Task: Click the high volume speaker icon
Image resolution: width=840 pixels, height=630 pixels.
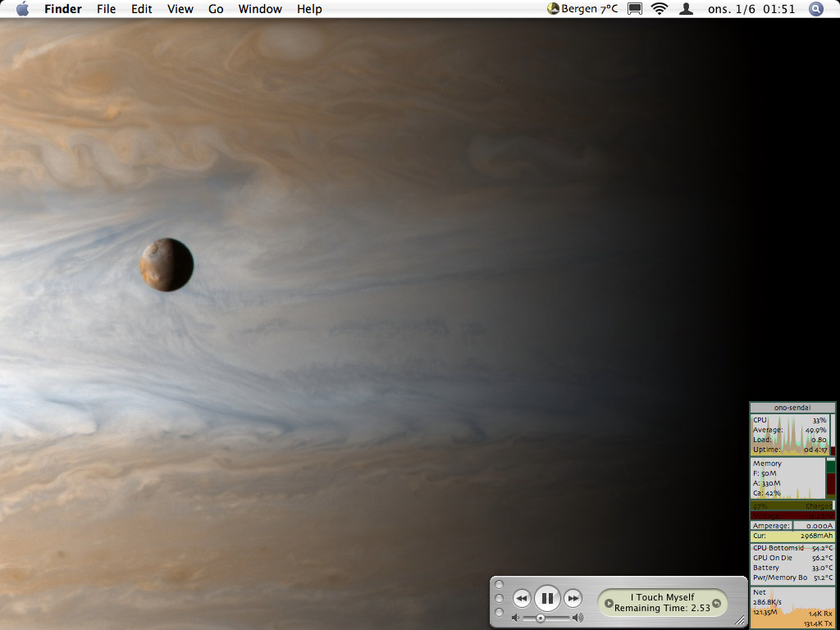Action: (577, 619)
